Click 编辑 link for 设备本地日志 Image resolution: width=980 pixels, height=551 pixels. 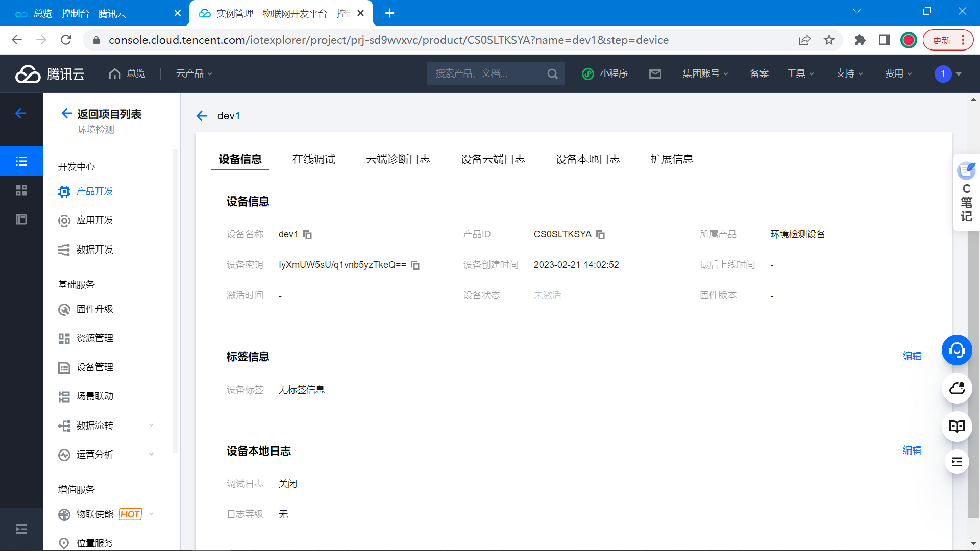[912, 450]
